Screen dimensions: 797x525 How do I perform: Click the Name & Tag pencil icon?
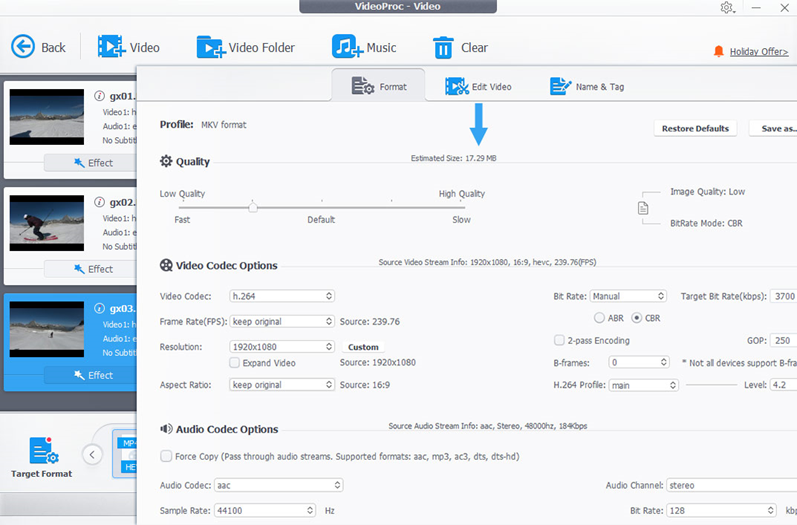561,86
